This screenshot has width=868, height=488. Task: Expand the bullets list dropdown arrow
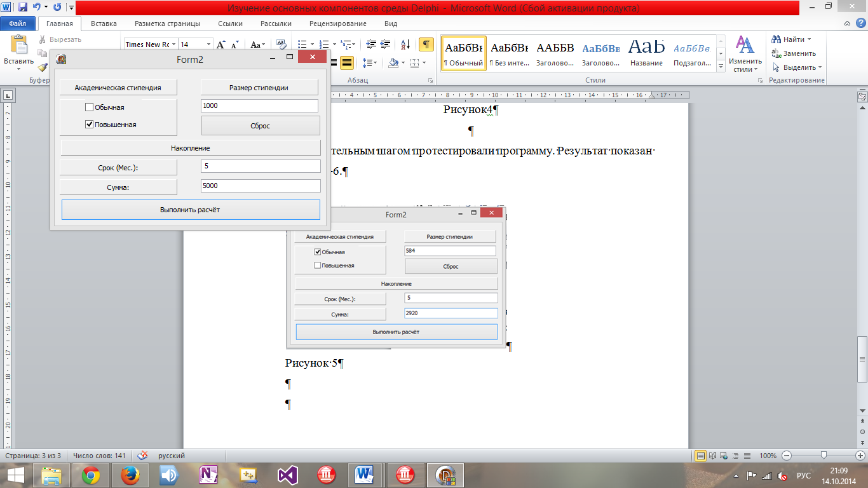313,44
